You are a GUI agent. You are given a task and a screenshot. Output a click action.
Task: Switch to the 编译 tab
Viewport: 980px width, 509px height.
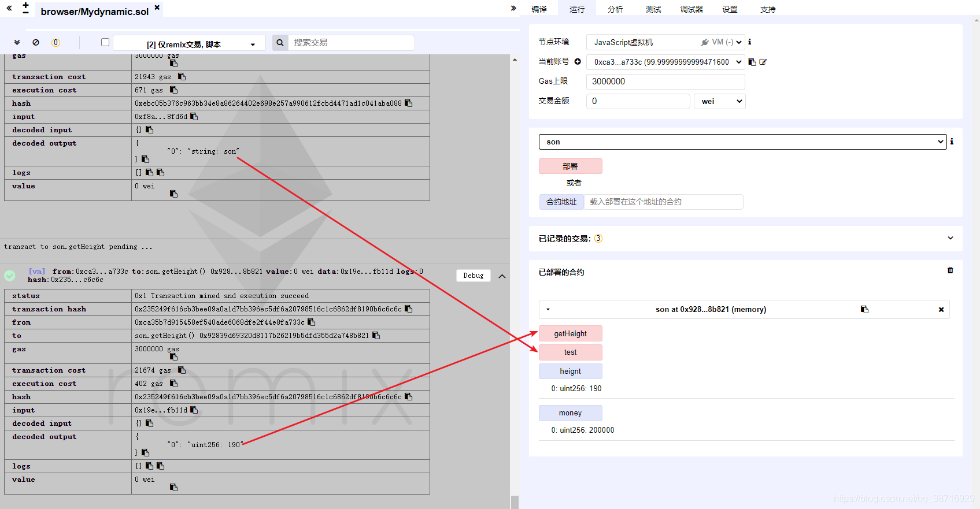coord(539,9)
